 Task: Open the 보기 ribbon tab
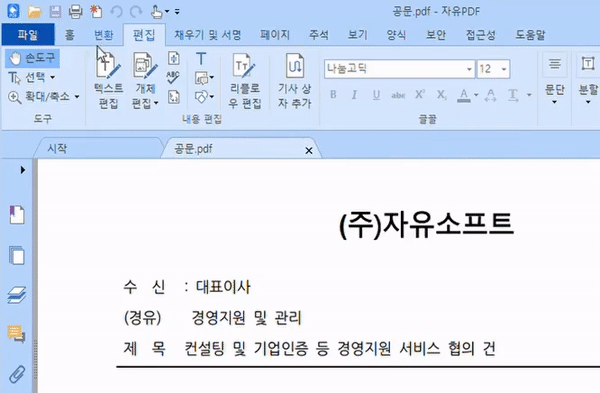coord(357,35)
